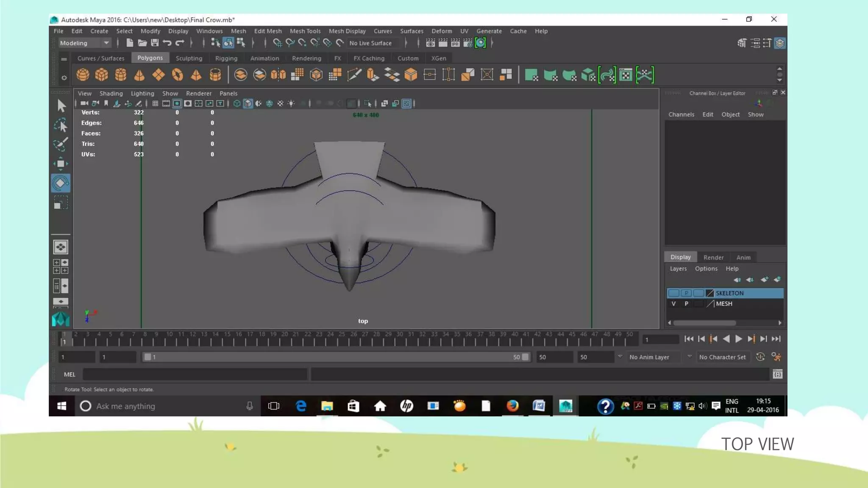
Task: Click the Render tab in Layer Editor
Action: (713, 257)
